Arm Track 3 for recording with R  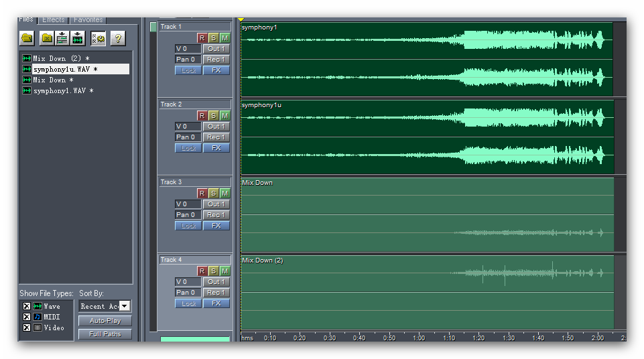[x=202, y=194]
